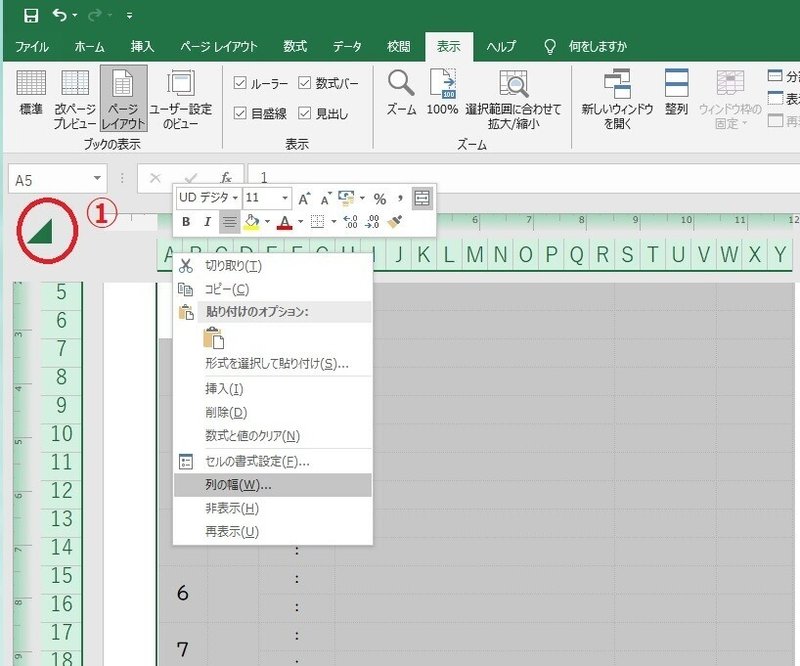The image size is (800, 666).
Task: Click merge and center icon in mini toolbar
Action: click(422, 198)
